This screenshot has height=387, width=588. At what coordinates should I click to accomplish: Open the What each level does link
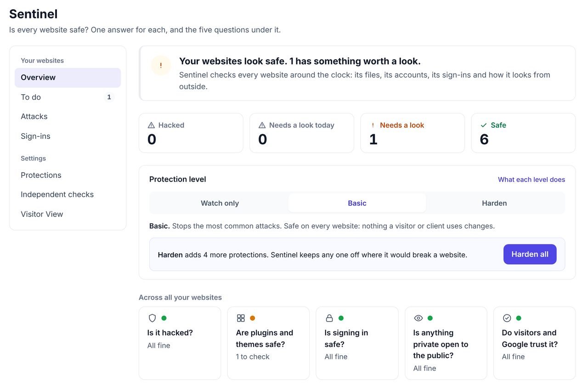tap(531, 180)
